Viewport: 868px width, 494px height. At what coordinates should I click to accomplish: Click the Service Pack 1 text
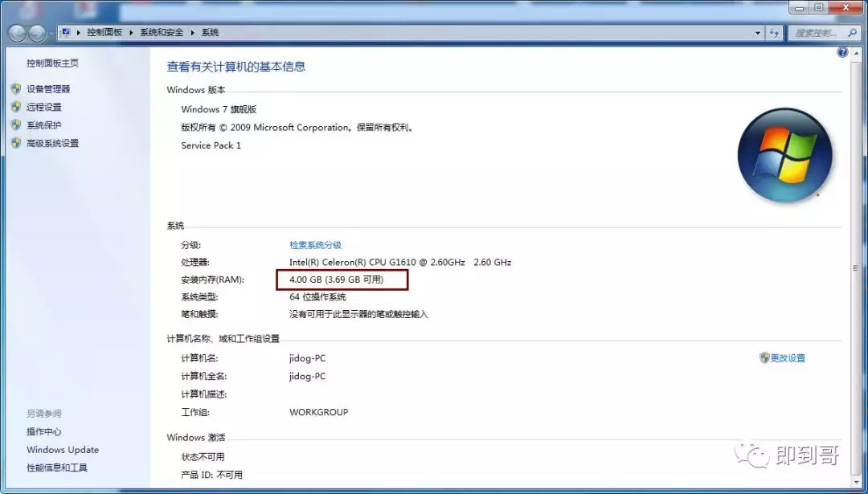coord(211,145)
